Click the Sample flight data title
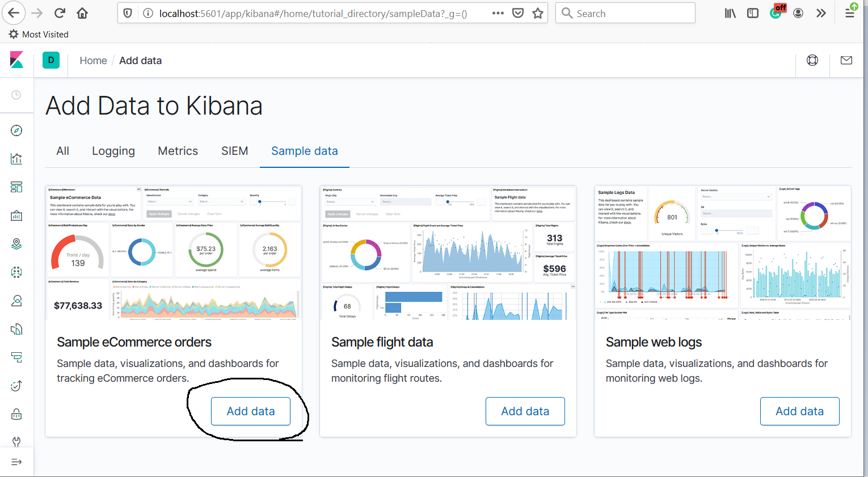The height and width of the screenshot is (477, 868). point(382,342)
